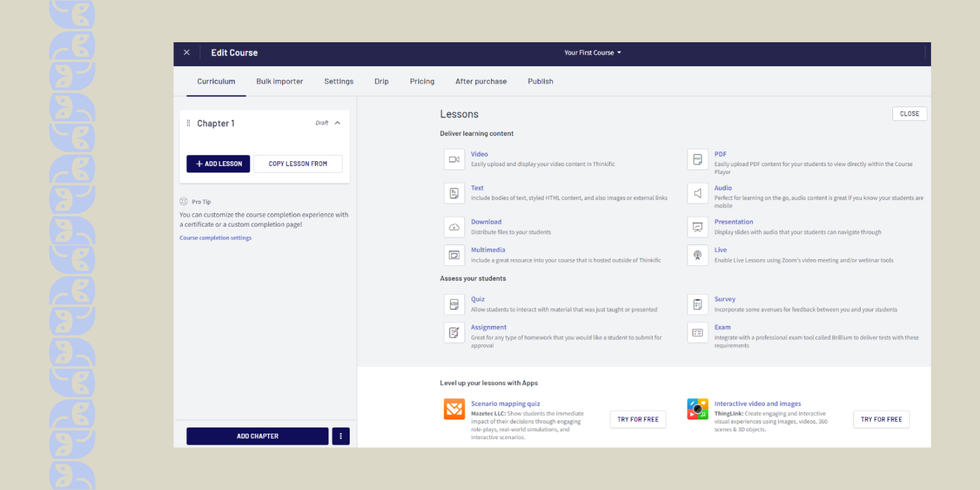Image resolution: width=980 pixels, height=490 pixels.
Task: Choose the Assignment lesson link
Action: tap(488, 328)
